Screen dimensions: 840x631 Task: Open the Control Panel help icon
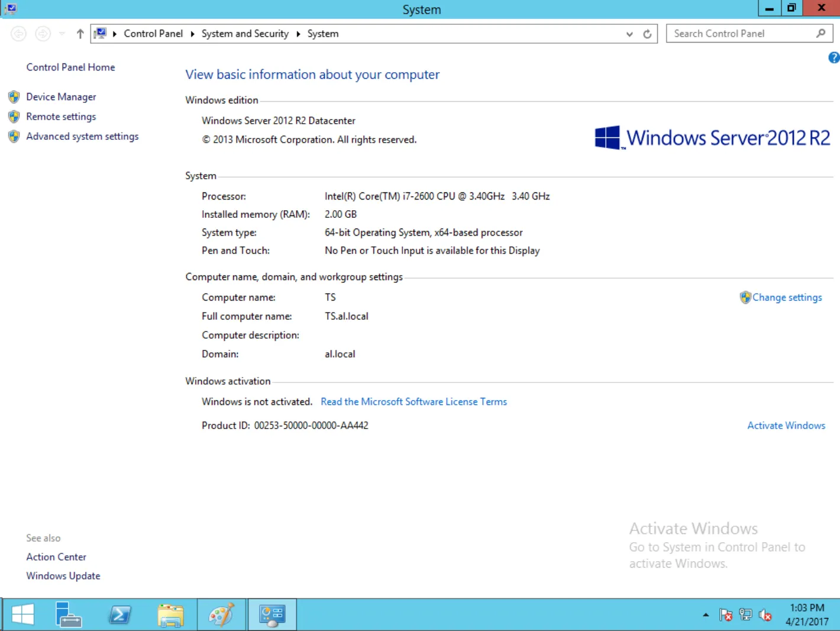click(x=833, y=57)
